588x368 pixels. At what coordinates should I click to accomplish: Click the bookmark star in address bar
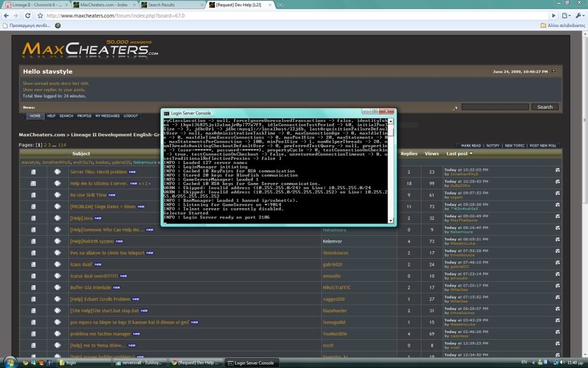pyautogui.click(x=40, y=16)
